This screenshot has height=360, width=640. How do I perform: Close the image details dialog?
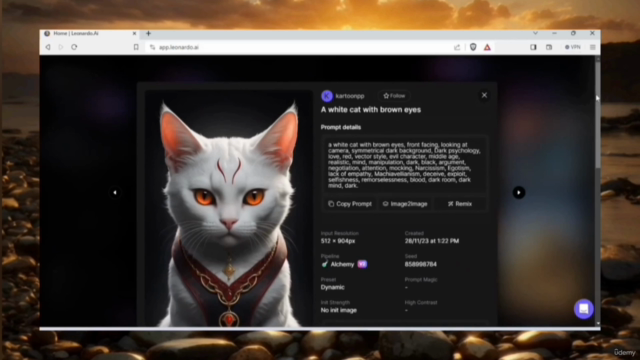pos(484,95)
